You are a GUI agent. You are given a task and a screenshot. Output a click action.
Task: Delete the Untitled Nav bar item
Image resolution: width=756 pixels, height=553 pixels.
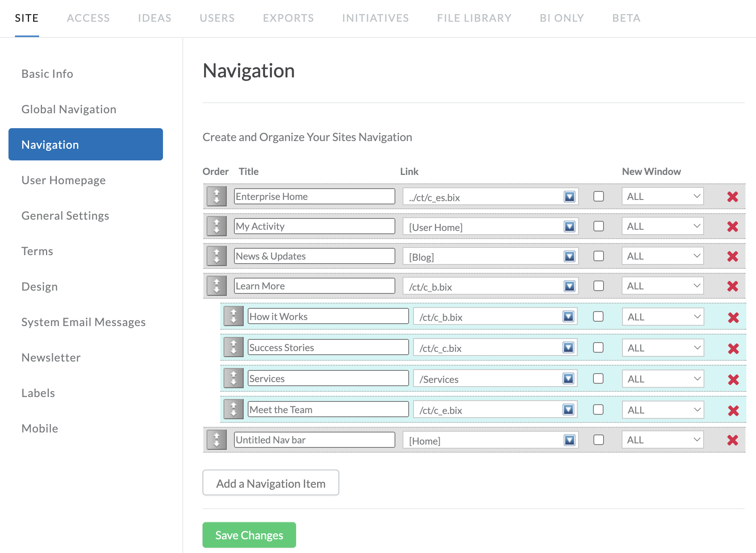(x=733, y=440)
